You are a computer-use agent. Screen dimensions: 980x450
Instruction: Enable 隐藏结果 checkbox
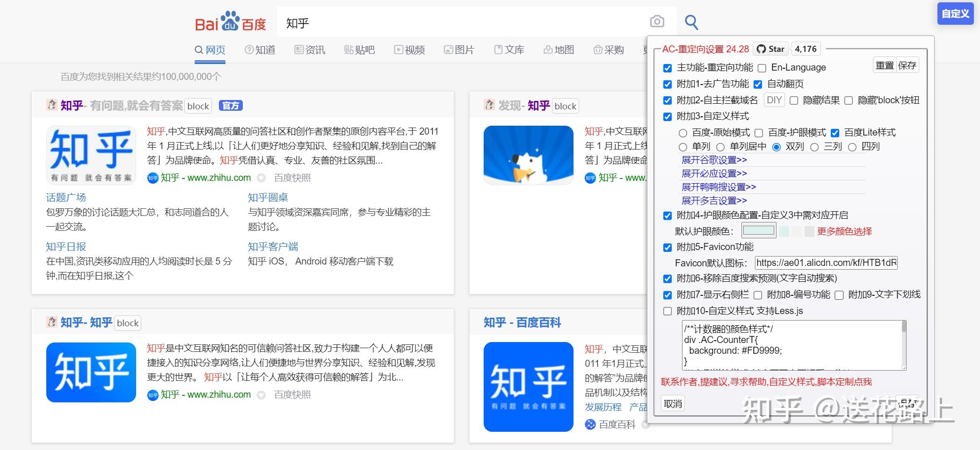point(794,100)
